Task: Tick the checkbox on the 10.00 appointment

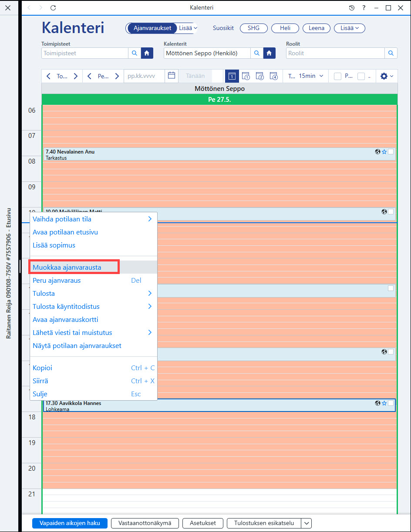Action: pos(391,212)
